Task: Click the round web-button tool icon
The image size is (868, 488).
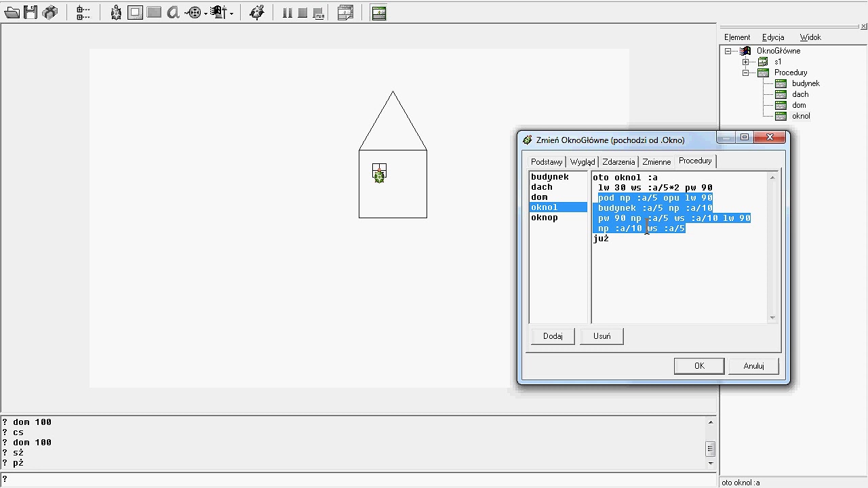Action: click(x=194, y=12)
